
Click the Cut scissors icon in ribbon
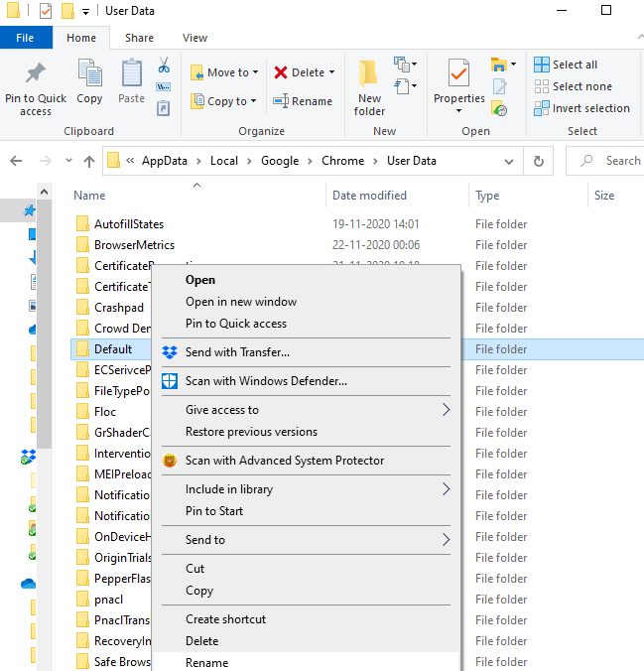(x=164, y=66)
